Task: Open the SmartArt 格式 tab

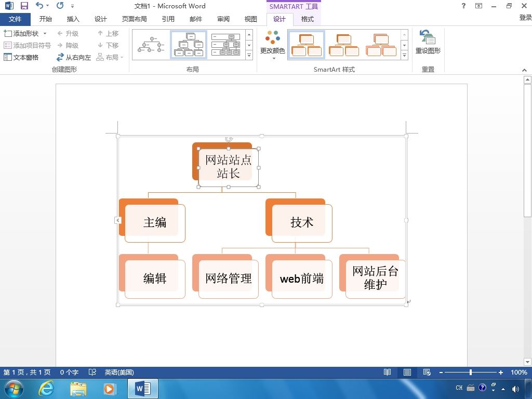Action: [x=308, y=19]
